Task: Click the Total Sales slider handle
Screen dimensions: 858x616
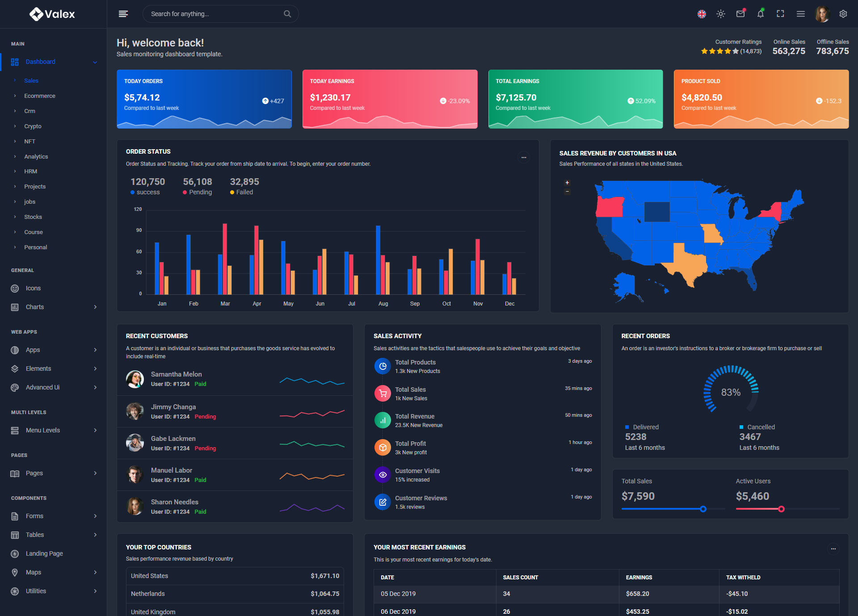Action: coord(703,509)
